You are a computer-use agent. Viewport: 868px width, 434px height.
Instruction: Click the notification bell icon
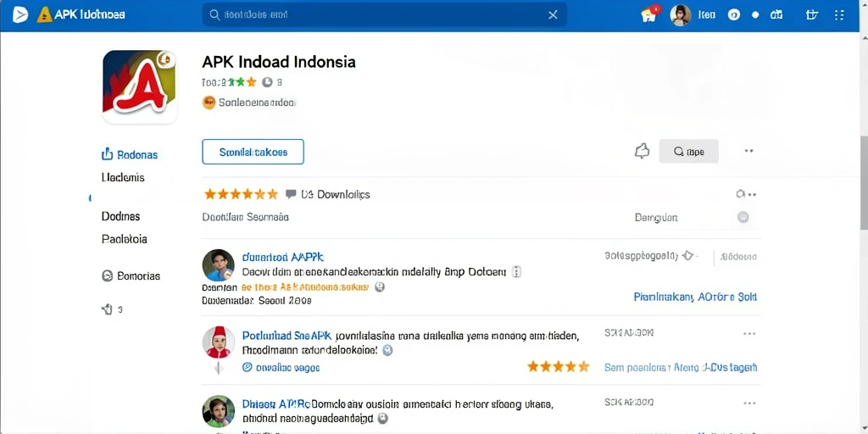click(642, 151)
